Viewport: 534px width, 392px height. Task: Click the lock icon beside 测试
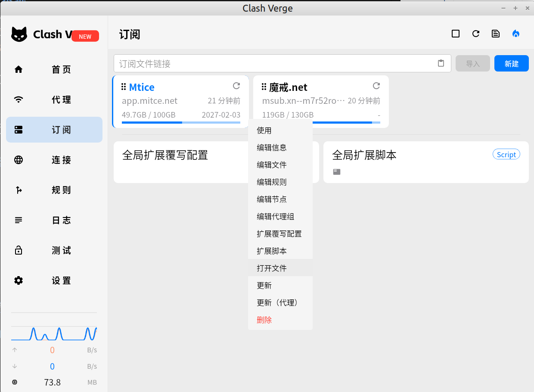tap(19, 250)
